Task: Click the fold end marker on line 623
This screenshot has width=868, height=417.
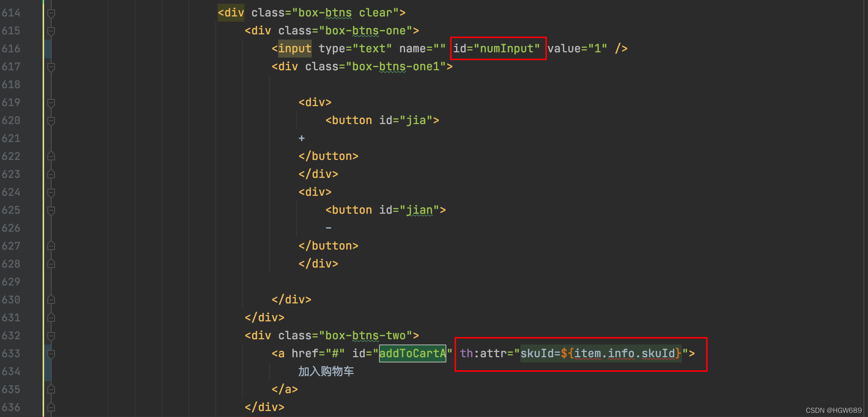Action: (51, 174)
